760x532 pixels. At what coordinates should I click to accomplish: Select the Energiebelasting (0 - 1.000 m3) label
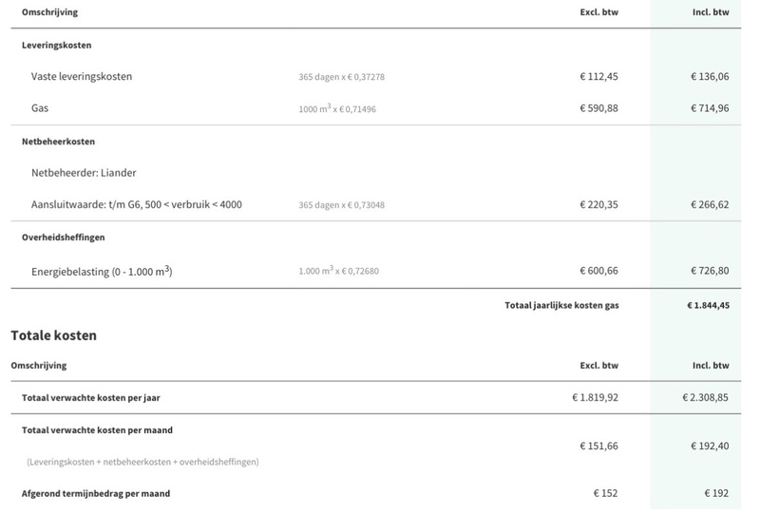click(x=102, y=271)
